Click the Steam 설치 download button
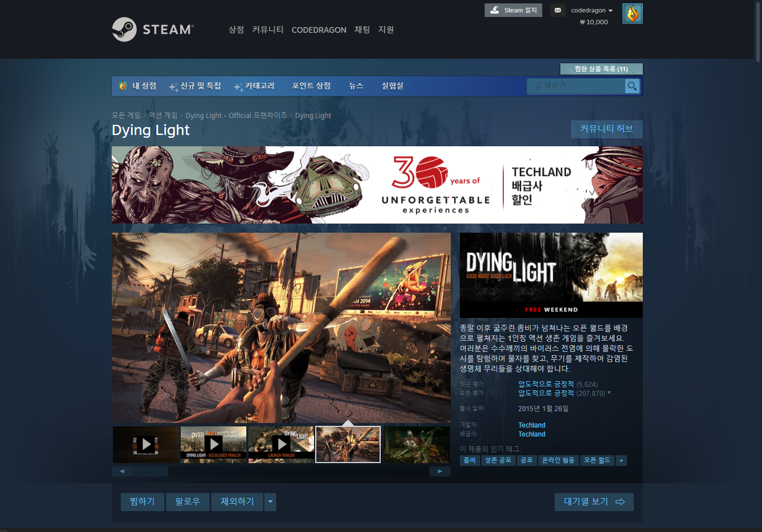 point(513,10)
